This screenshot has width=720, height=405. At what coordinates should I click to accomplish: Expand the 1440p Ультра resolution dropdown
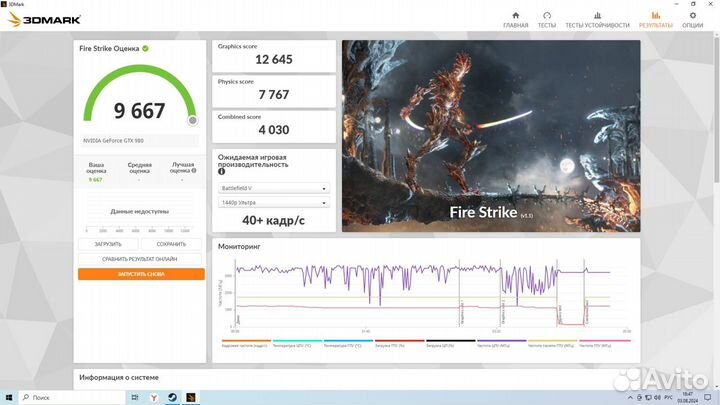[x=274, y=202]
